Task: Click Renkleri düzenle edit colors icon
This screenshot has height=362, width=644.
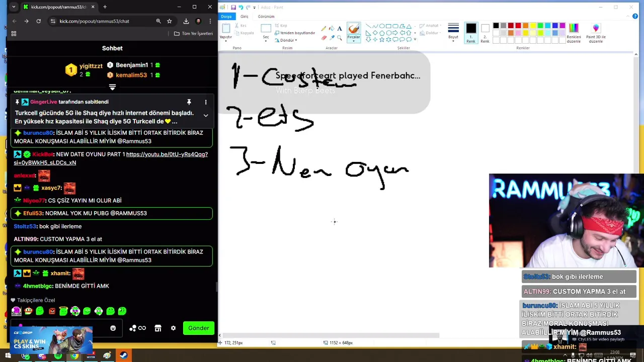Action: pos(574,29)
